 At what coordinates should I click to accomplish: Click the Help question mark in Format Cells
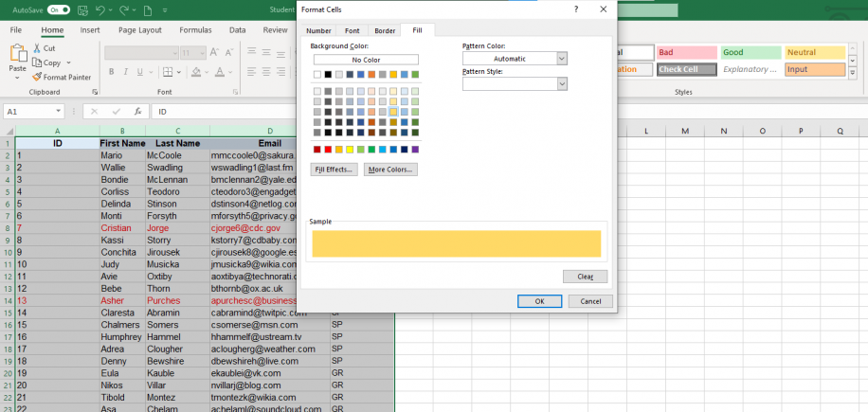click(x=576, y=9)
